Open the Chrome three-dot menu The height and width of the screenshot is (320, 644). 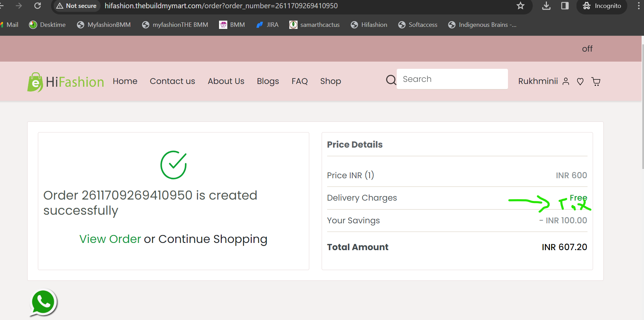click(x=638, y=6)
